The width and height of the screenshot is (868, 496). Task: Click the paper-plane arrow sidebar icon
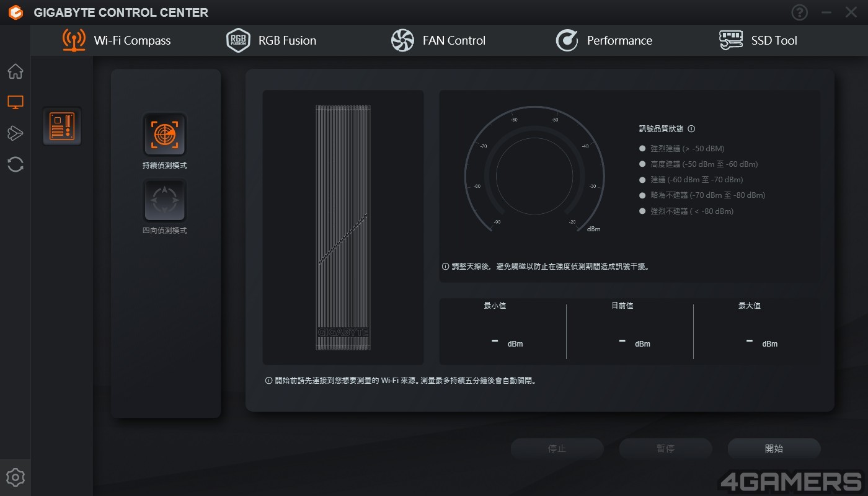click(15, 133)
